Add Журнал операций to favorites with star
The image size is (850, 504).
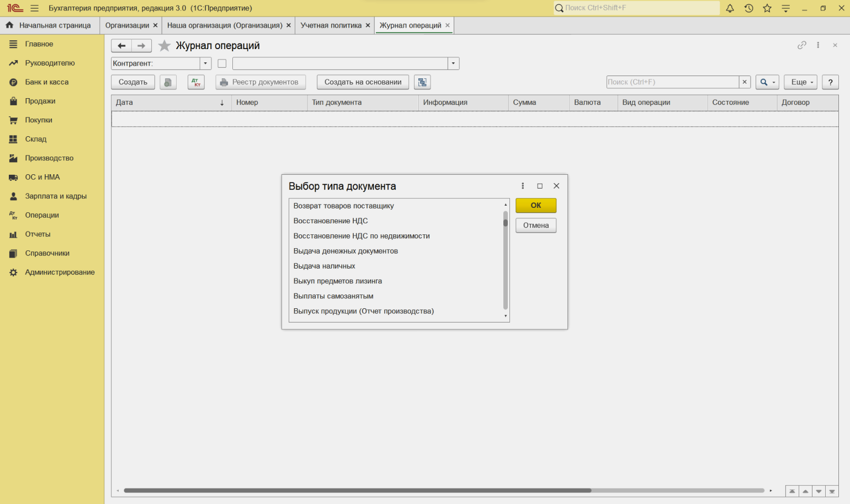click(x=164, y=46)
